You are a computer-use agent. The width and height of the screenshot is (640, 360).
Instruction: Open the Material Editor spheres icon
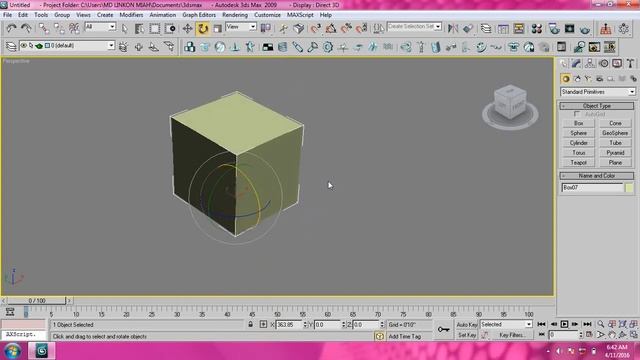coord(537,28)
